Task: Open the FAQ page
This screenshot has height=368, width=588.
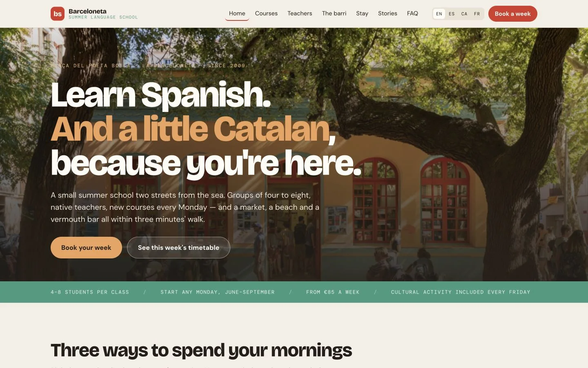Action: pyautogui.click(x=412, y=13)
